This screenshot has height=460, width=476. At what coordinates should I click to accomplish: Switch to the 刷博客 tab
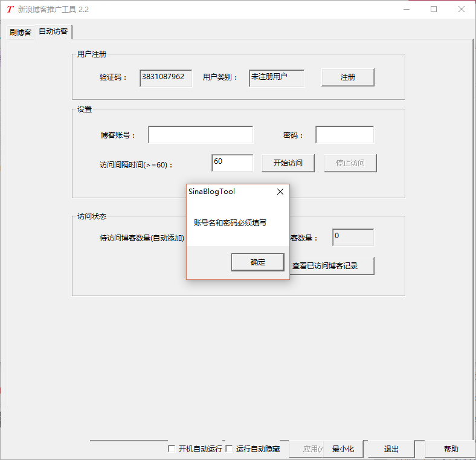click(20, 32)
